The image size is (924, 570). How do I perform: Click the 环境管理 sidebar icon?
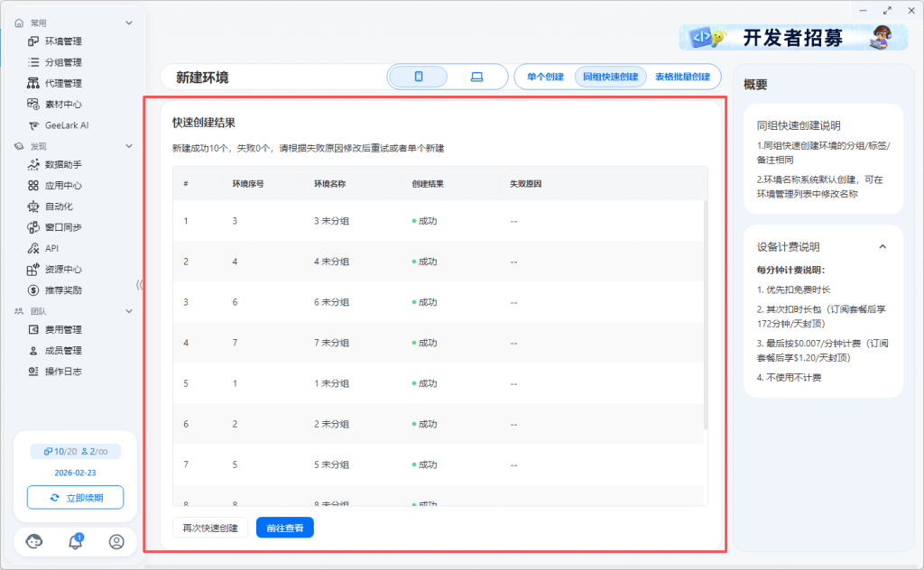33,41
